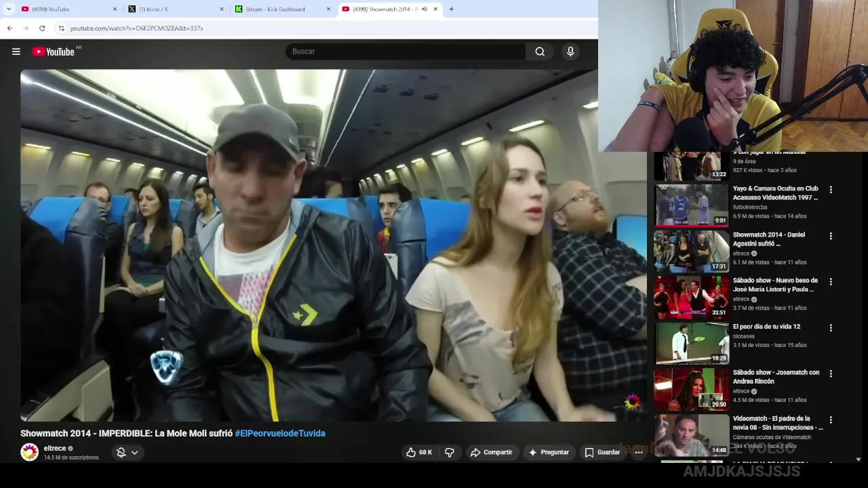Open options menu for Nuevo beso video
The width and height of the screenshot is (868, 488).
click(831, 281)
